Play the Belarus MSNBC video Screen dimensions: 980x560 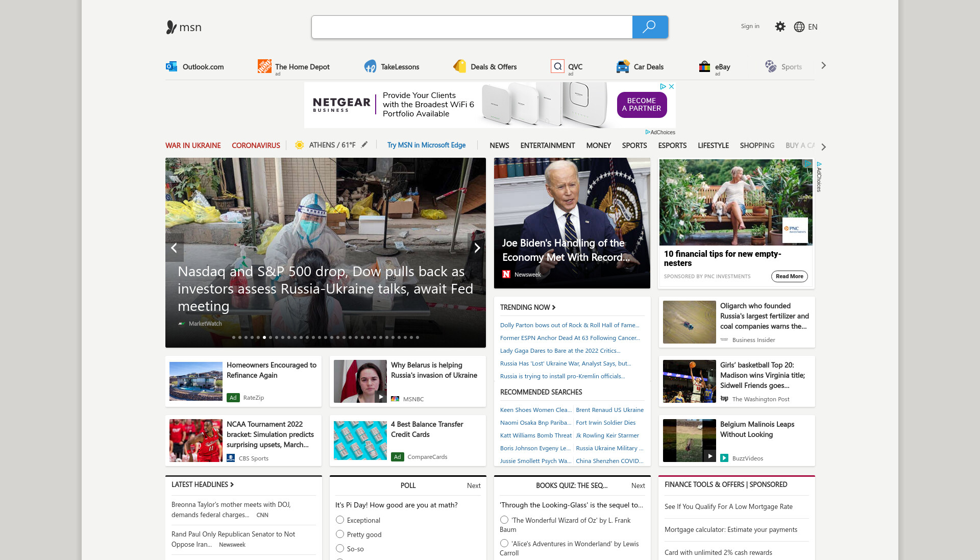point(381,397)
